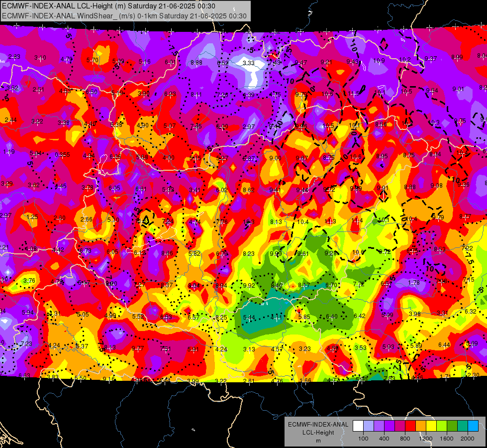The width and height of the screenshot is (487, 448).
Task: Click the legend label "1600"
Action: coord(446,439)
